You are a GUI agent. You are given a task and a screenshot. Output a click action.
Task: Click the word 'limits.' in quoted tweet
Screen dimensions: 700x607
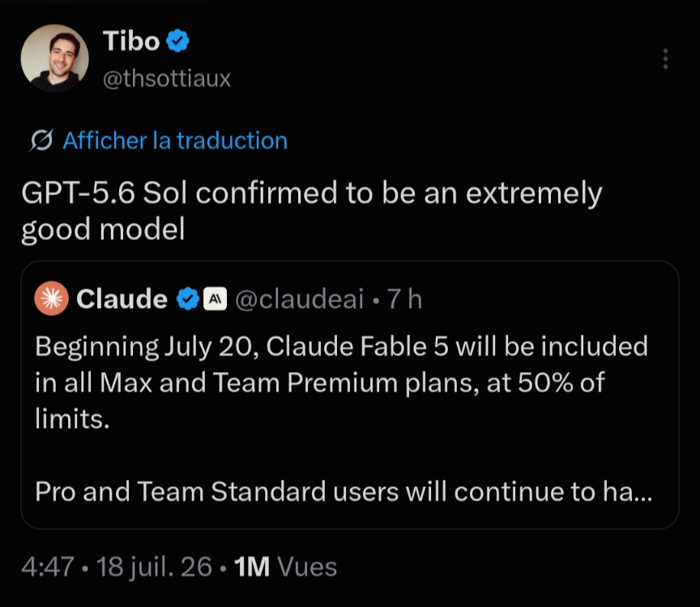coord(72,419)
